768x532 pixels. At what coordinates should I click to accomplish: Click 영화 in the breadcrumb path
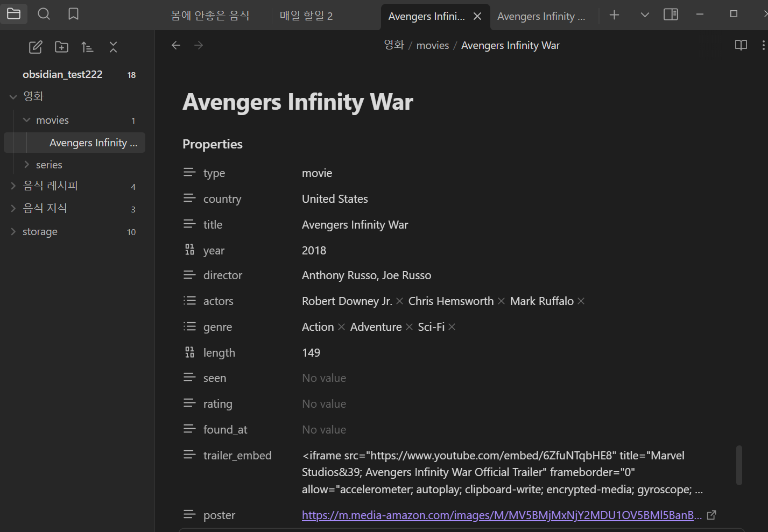tap(394, 45)
